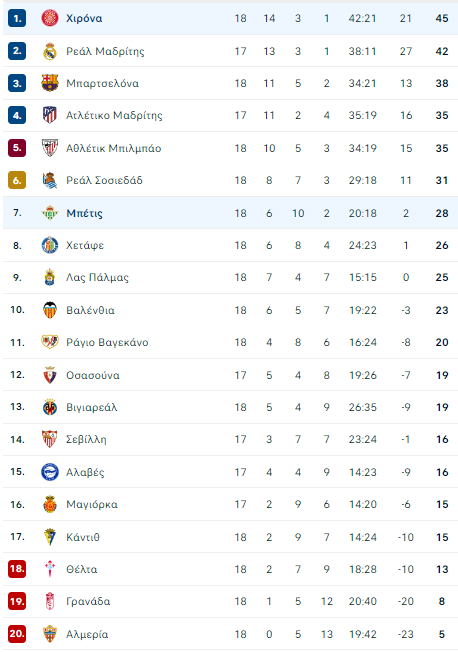Open the Ρεάλ Μαδρίτης team link
Screen dimensions: 458x652
pos(105,51)
